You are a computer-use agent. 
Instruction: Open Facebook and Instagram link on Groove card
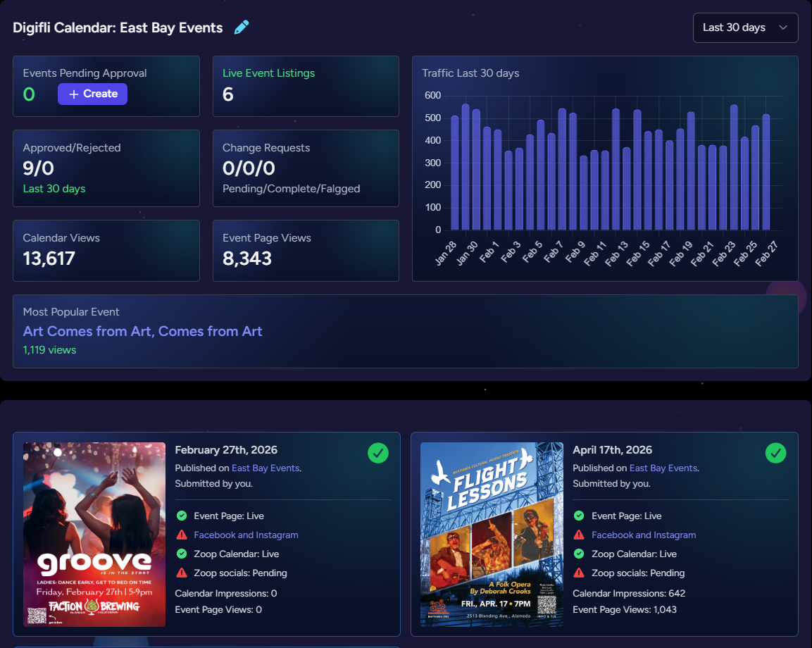click(x=246, y=535)
